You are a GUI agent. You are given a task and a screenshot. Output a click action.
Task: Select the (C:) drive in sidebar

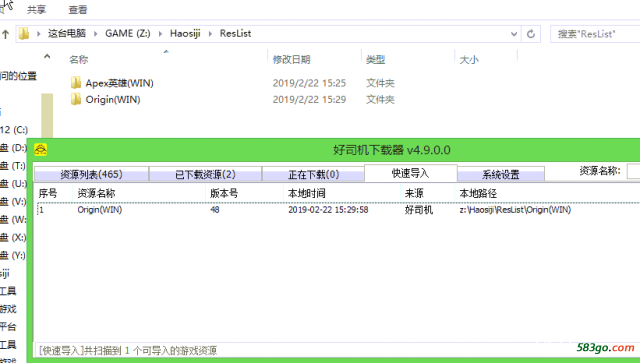click(x=14, y=130)
